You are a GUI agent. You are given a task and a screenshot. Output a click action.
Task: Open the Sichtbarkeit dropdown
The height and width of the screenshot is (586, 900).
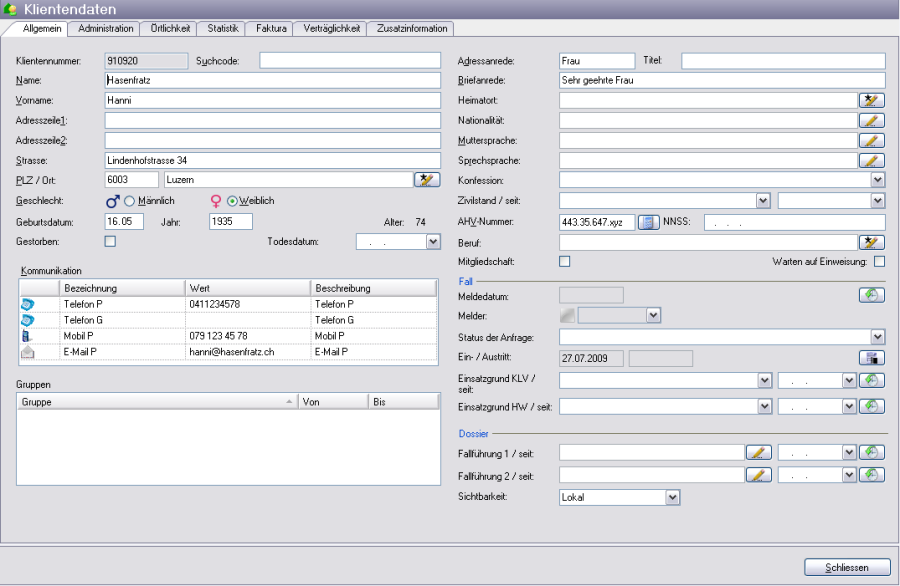coord(672,497)
